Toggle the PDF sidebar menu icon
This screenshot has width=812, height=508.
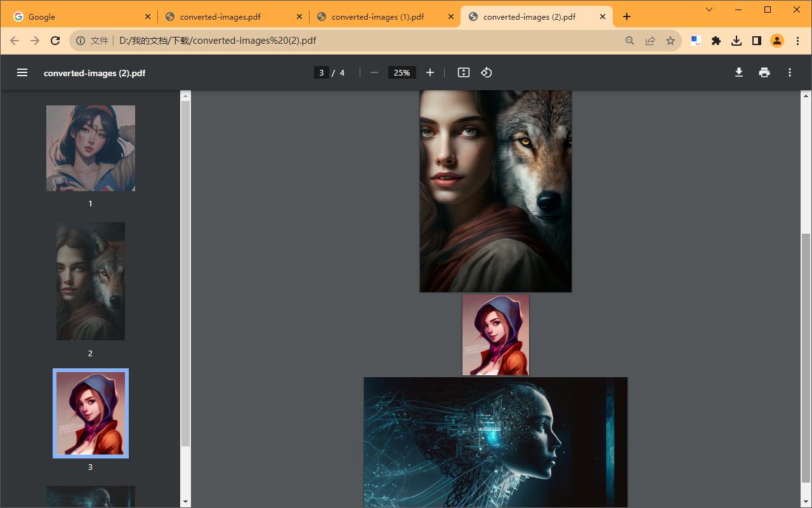[22, 72]
